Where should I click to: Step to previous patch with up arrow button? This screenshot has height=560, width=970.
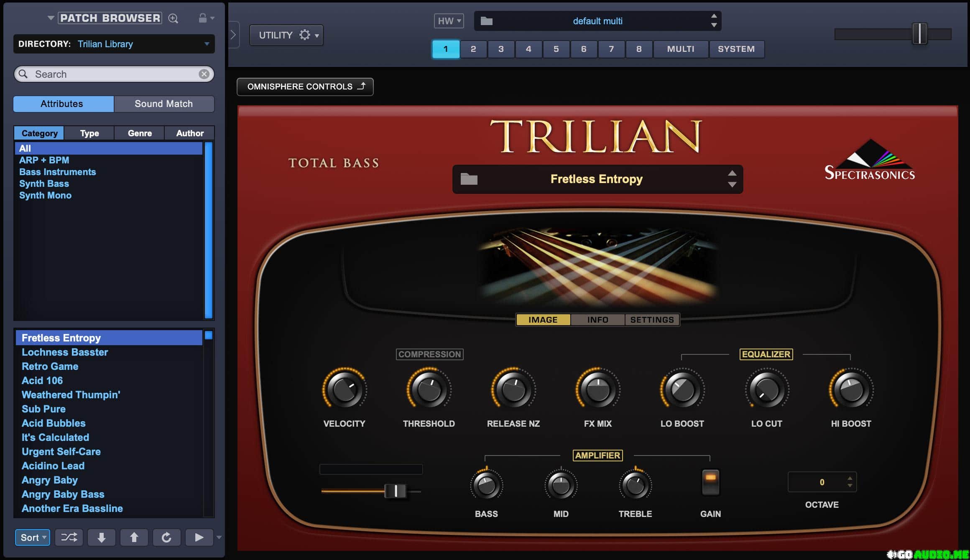tap(134, 537)
